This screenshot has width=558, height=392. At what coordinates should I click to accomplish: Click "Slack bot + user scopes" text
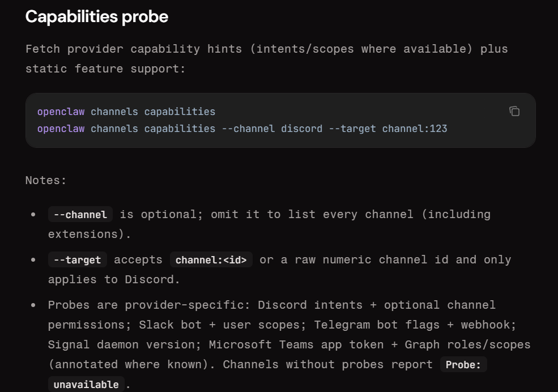click(x=219, y=325)
